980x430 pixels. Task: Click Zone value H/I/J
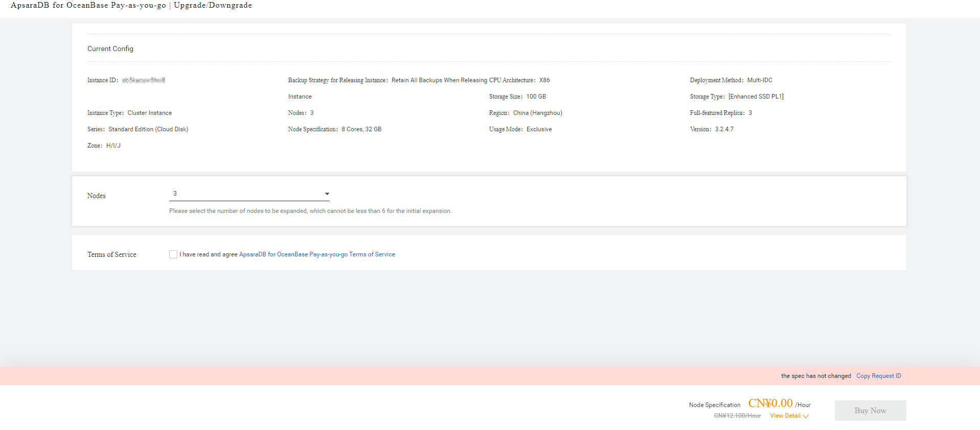click(x=113, y=146)
